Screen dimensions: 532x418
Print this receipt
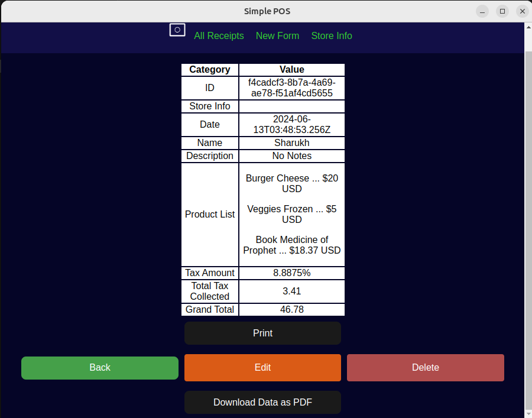(262, 333)
